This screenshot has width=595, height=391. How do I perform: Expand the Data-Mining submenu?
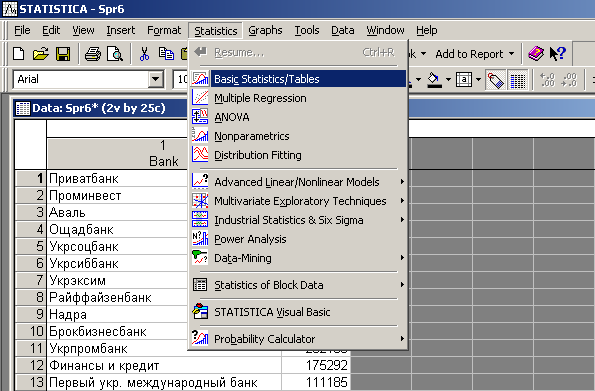402,258
